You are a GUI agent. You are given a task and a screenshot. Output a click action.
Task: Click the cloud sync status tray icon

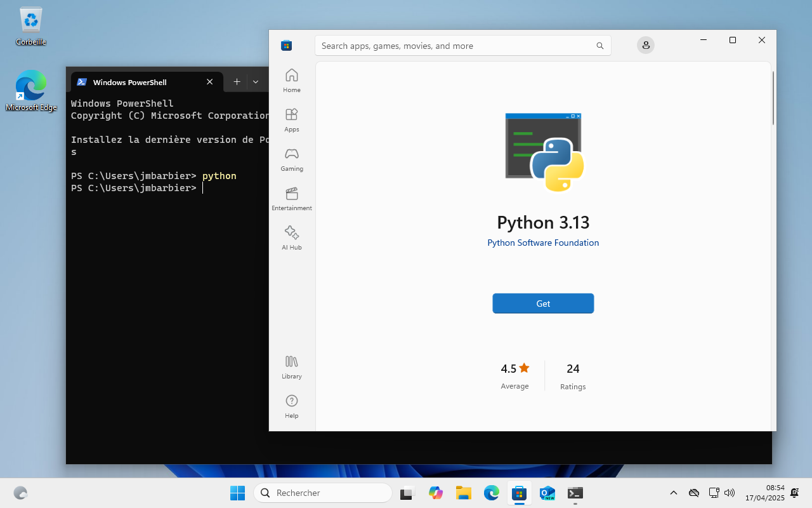click(x=694, y=493)
